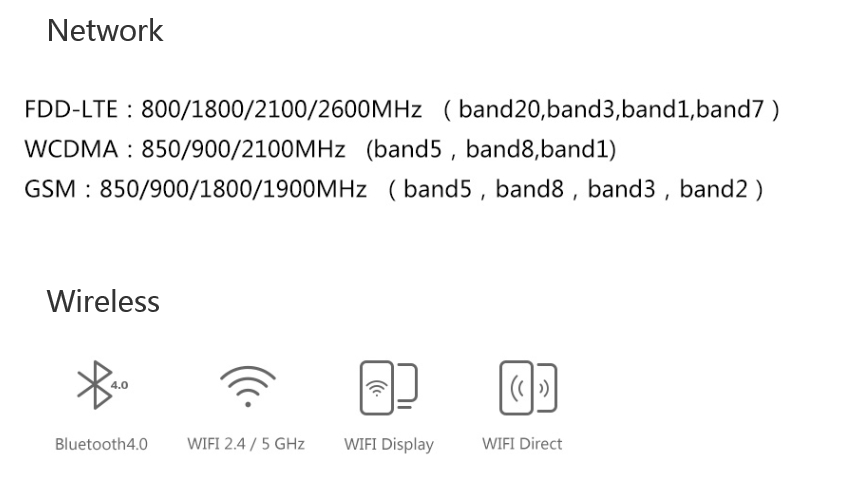858x502 pixels.
Task: Click the Network heading
Action: 105,30
